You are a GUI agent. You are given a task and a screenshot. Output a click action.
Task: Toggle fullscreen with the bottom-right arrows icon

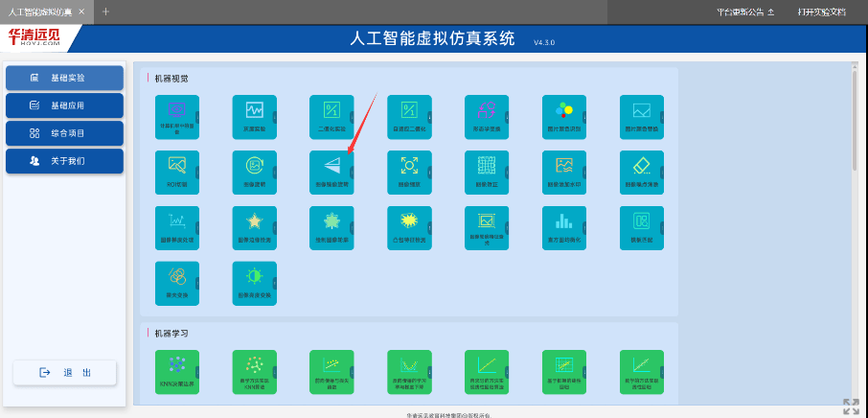pos(851,406)
